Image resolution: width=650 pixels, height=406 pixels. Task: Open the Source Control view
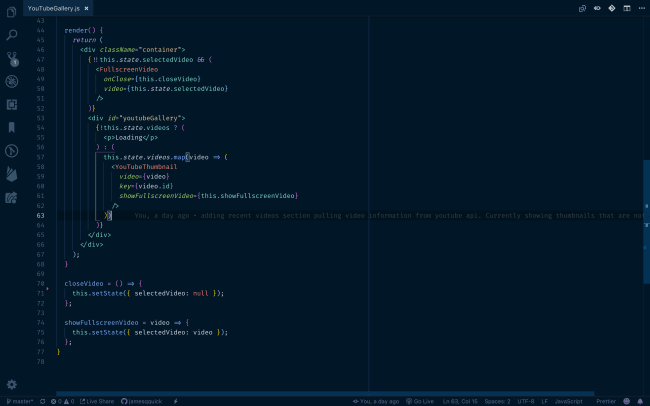point(12,58)
